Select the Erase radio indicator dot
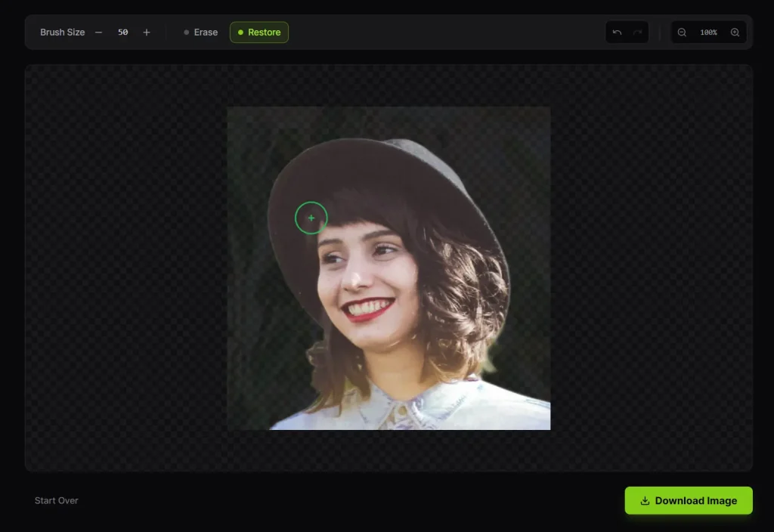Screen dimensions: 774x532 tap(186, 32)
